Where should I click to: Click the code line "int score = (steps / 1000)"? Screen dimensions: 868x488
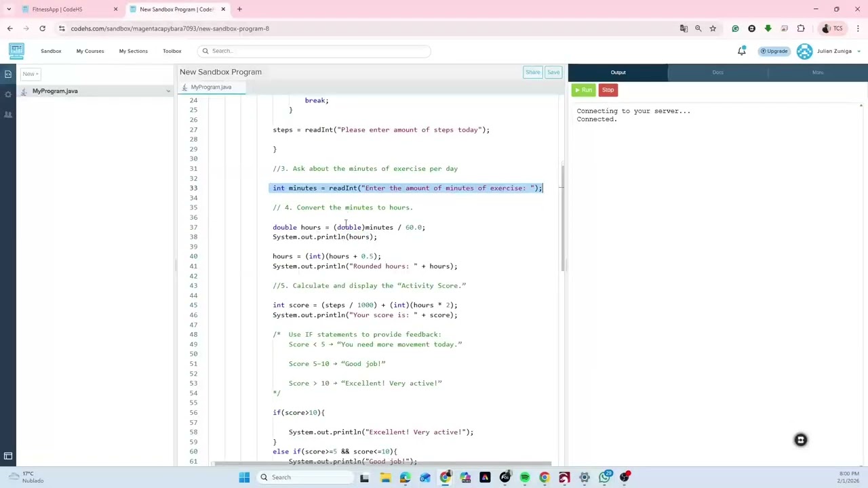(x=365, y=305)
